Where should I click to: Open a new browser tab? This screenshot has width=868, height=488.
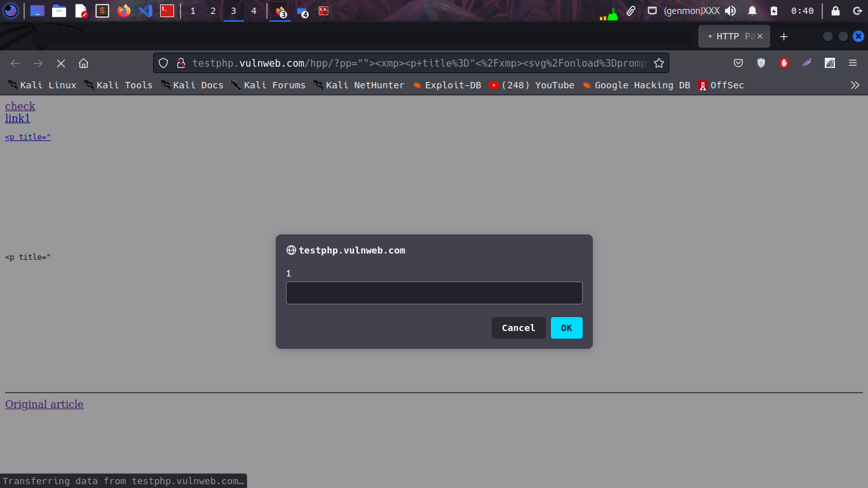(x=783, y=37)
